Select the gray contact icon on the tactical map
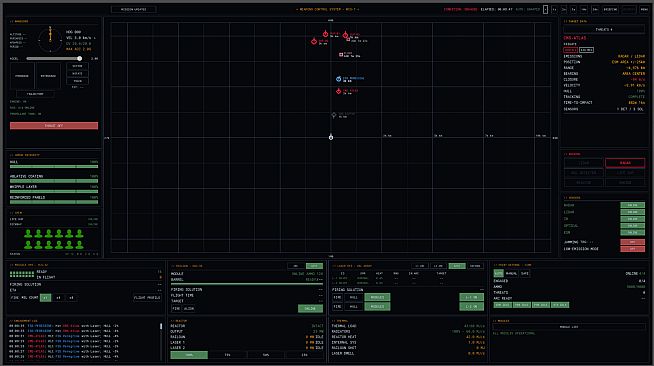 [x=334, y=115]
